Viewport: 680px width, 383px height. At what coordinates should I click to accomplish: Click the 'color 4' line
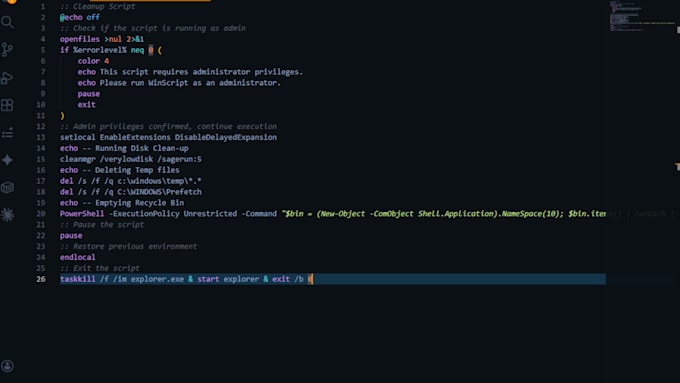93,61
